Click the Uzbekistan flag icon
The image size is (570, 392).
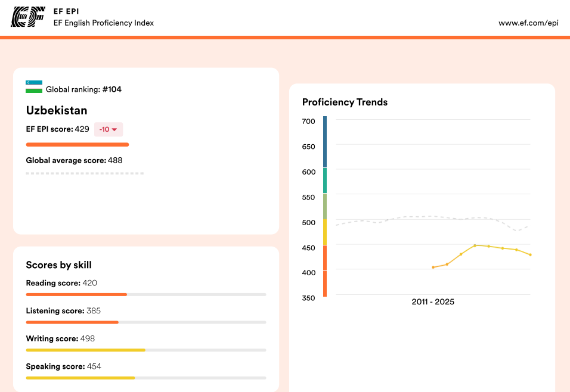(x=34, y=86)
